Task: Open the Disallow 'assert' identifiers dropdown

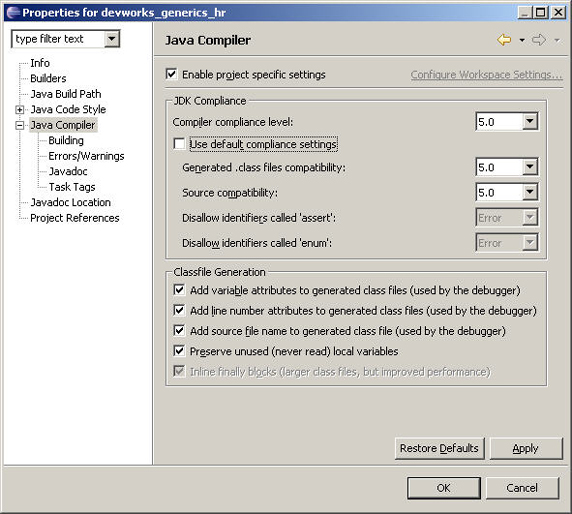Action: coord(530,217)
